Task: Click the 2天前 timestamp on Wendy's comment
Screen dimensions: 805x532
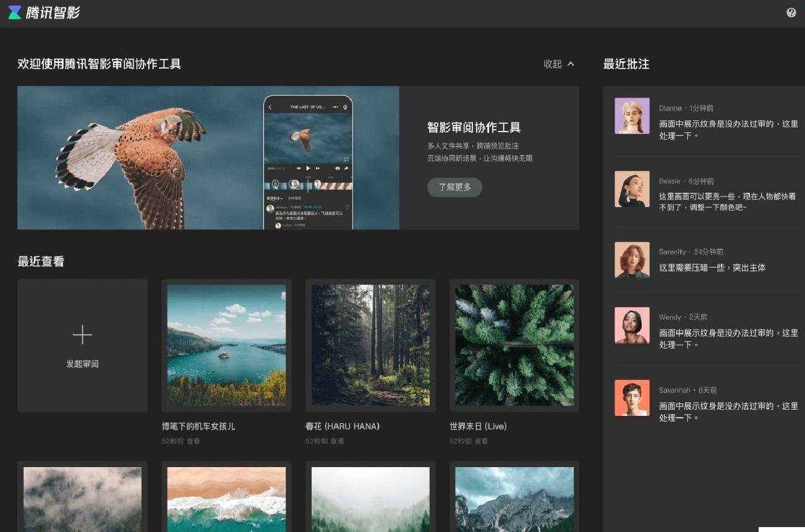Action: click(x=698, y=317)
